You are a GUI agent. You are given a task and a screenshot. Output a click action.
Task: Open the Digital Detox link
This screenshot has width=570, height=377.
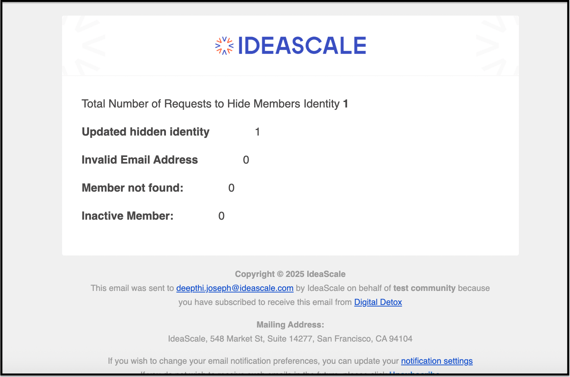[x=378, y=302]
